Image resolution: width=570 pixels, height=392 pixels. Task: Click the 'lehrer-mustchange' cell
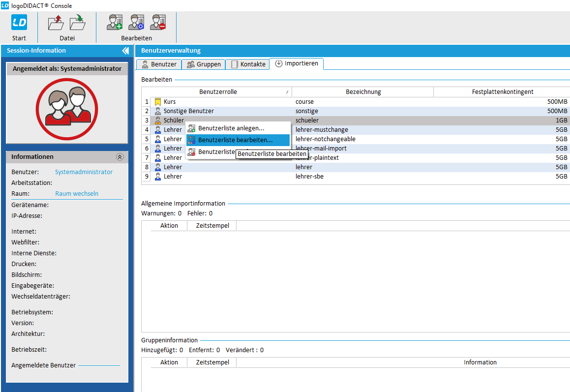[x=363, y=130]
